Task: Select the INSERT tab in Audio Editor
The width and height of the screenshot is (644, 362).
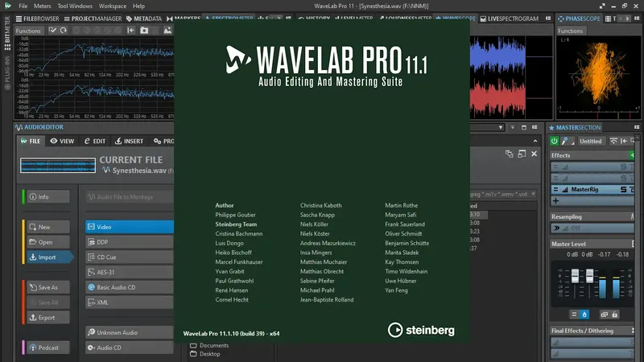Action: [129, 141]
